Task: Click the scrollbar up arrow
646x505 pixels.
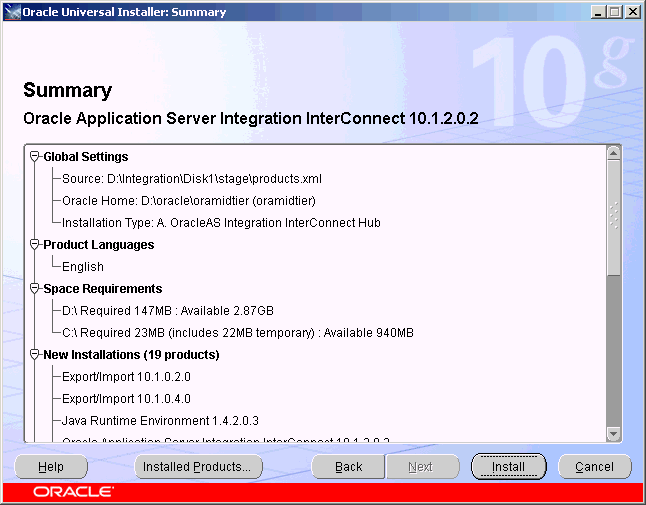Action: click(x=613, y=154)
